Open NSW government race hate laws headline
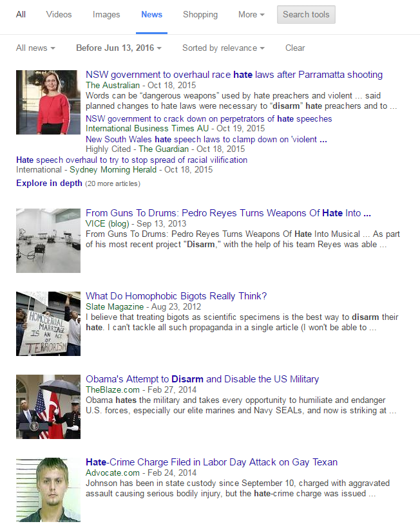Image resolution: width=420 pixels, height=524 pixels. (234, 75)
